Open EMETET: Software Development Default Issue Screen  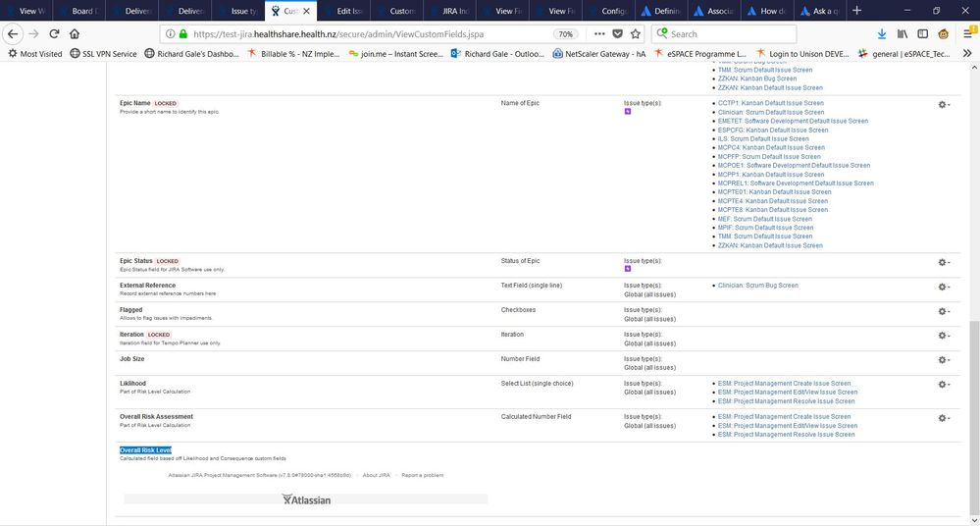pyautogui.click(x=793, y=121)
